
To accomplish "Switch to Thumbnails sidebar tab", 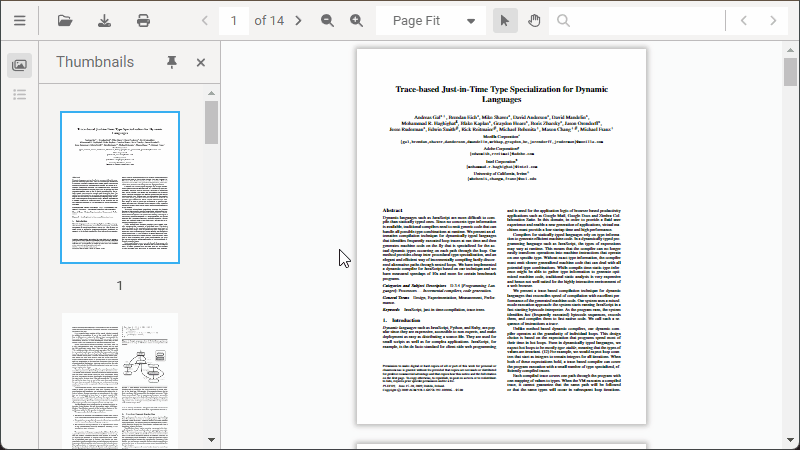I will pyautogui.click(x=20, y=65).
